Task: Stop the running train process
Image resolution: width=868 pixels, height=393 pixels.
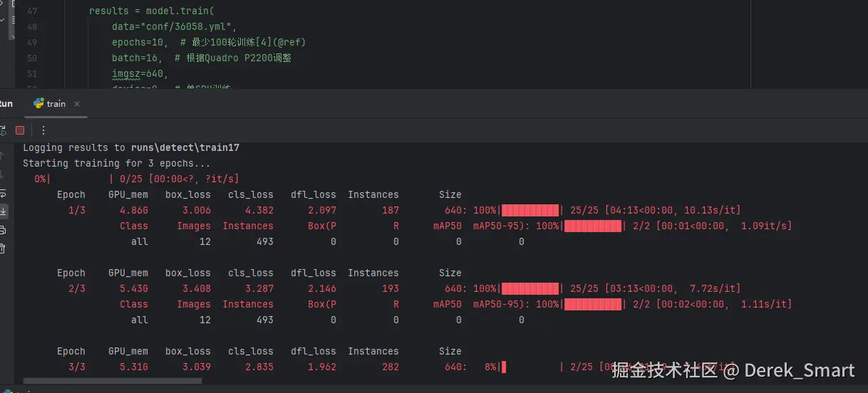Action: point(20,130)
